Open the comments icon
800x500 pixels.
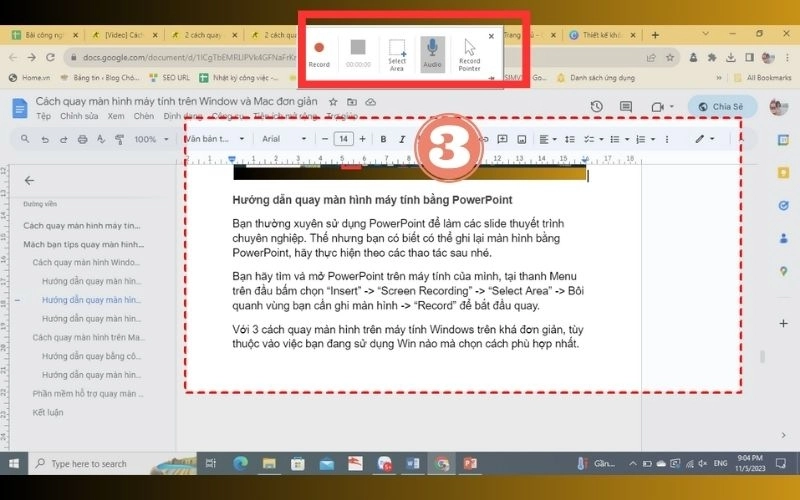click(626, 107)
